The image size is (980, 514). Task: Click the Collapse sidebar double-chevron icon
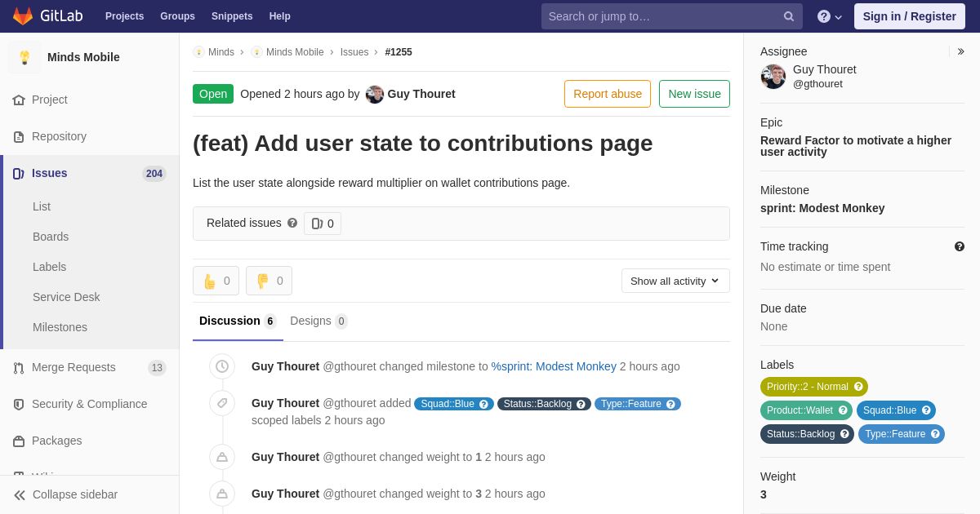[20, 494]
